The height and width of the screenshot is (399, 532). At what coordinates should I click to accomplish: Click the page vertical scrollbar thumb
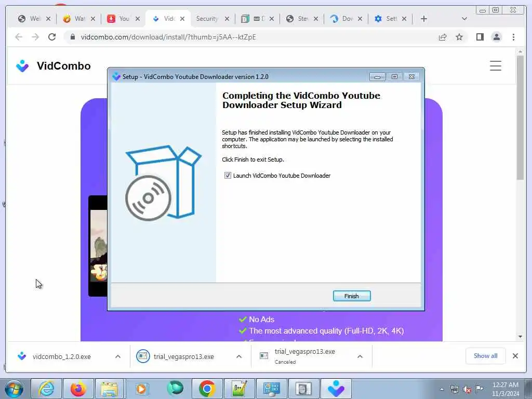[520, 117]
